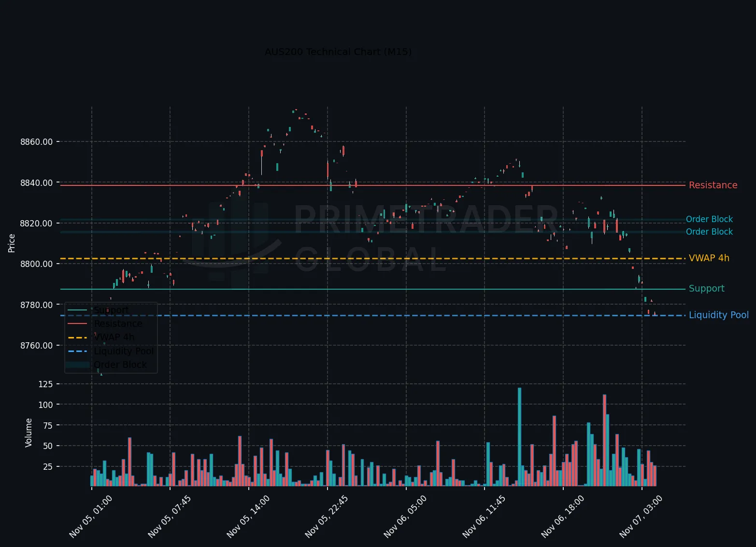756x547 pixels.
Task: Select the upper Order Block label
Action: (x=709, y=219)
